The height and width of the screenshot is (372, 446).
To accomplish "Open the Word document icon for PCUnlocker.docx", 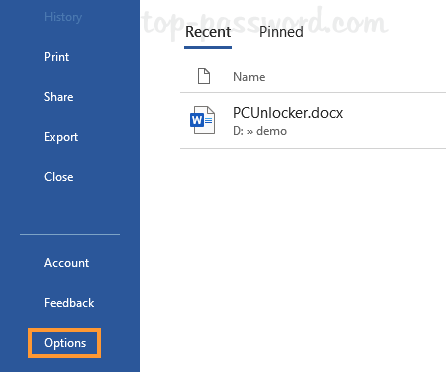I will (x=202, y=120).
